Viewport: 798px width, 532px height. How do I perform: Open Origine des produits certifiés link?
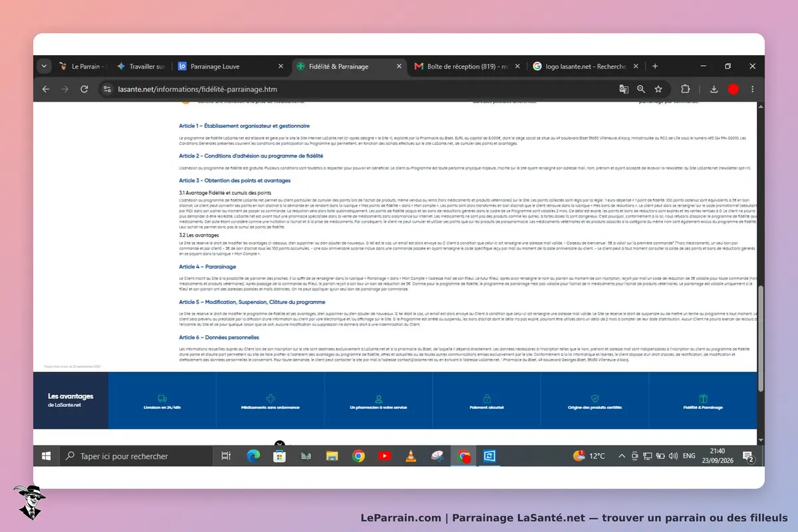coord(595,407)
